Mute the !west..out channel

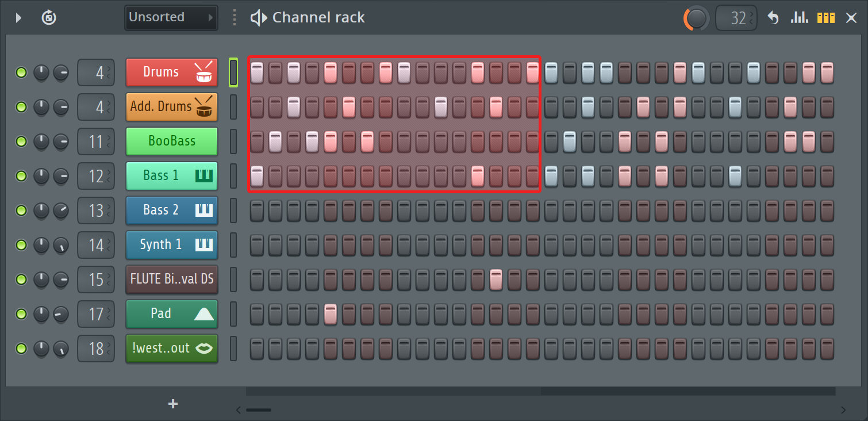click(21, 349)
